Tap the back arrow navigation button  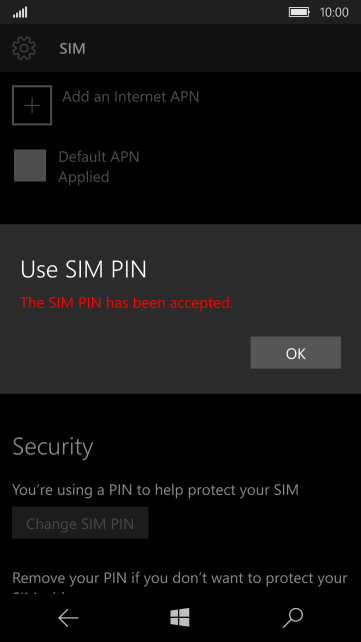click(x=68, y=618)
